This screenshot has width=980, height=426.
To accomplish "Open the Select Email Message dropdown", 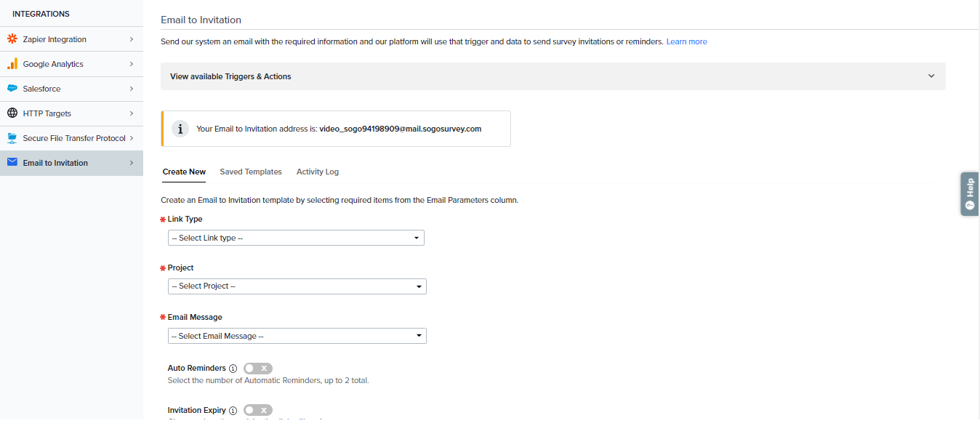I will pyautogui.click(x=297, y=336).
